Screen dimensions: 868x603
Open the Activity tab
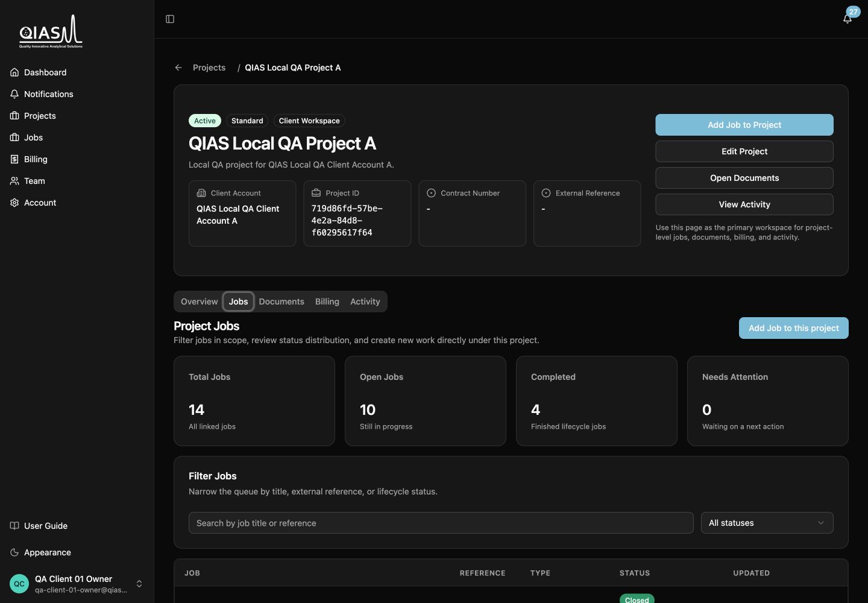point(365,301)
